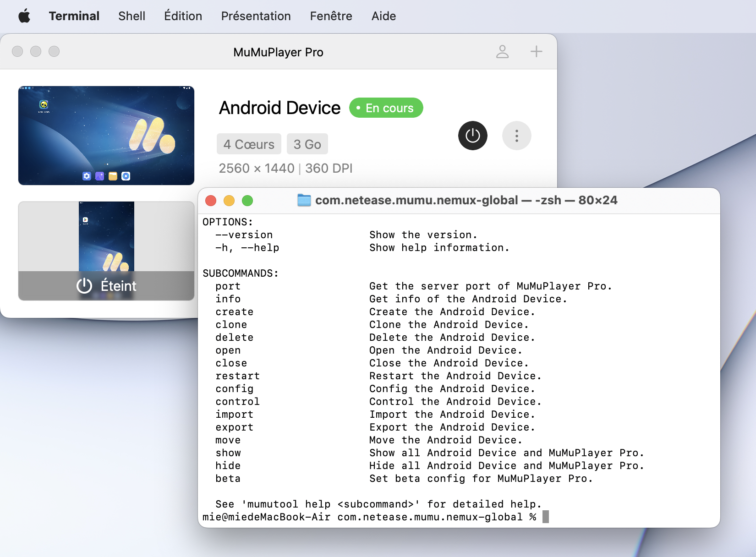
Task: Click the 'control' subcommand in Terminal
Action: pos(237,402)
